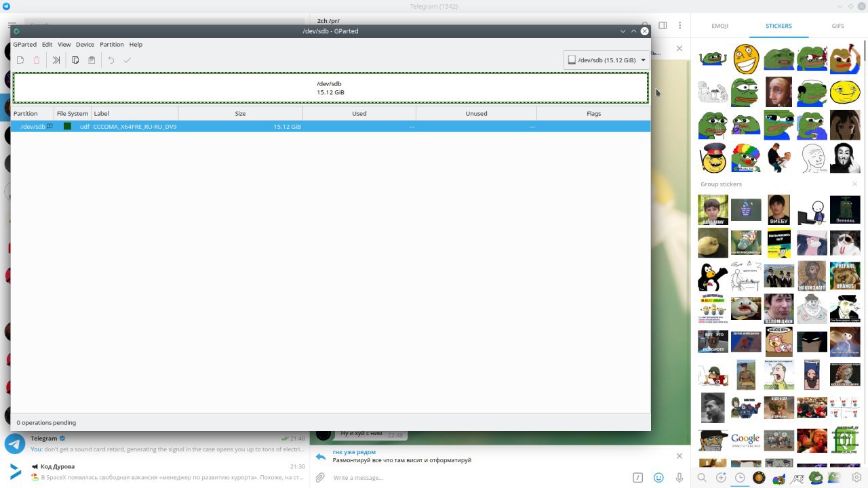Open the Edit menu in GParted
This screenshot has width=868, height=488.
point(47,44)
